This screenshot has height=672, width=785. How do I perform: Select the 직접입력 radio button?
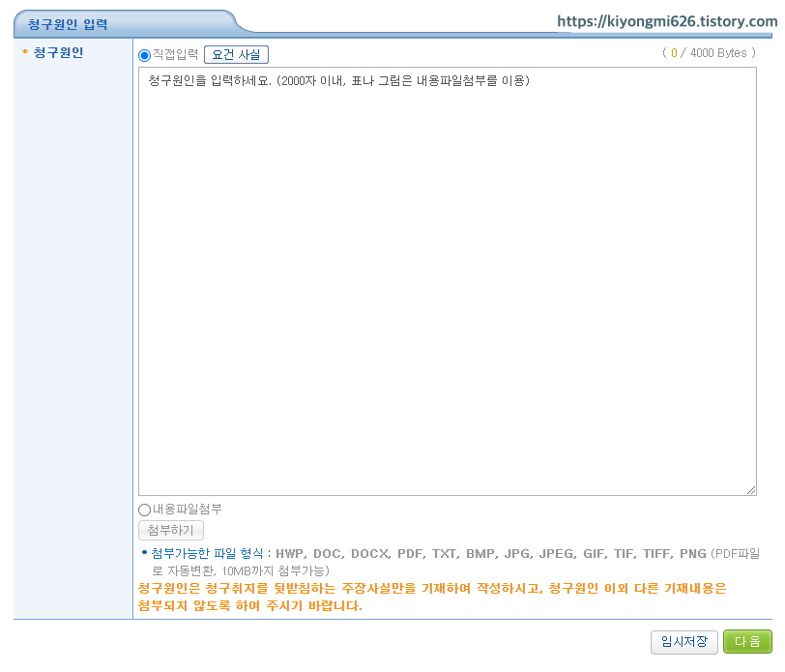tap(144, 55)
